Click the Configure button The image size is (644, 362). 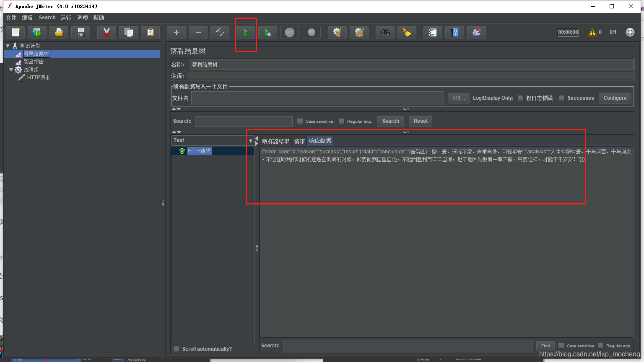[x=615, y=98]
